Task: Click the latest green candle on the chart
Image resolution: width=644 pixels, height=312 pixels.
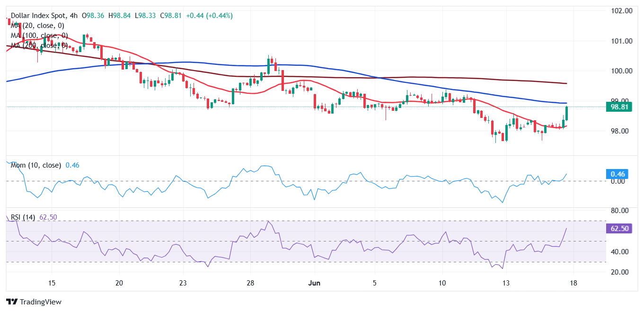Action: coord(566,113)
